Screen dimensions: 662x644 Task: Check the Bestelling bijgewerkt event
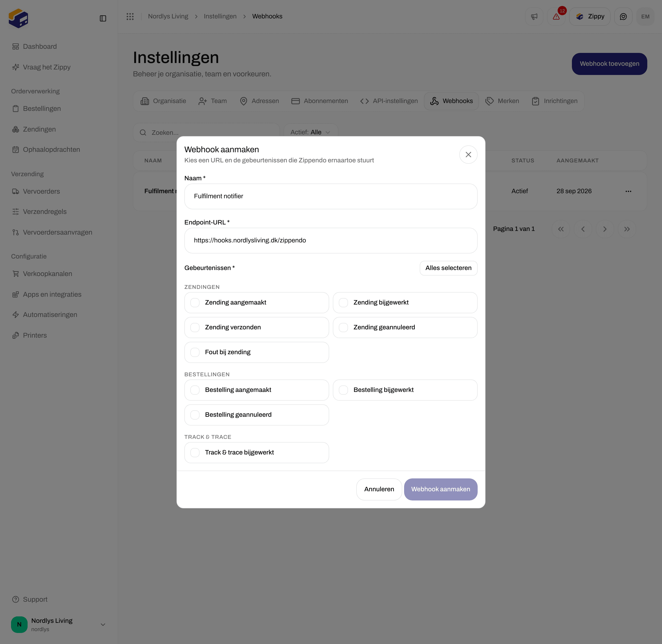click(x=343, y=390)
